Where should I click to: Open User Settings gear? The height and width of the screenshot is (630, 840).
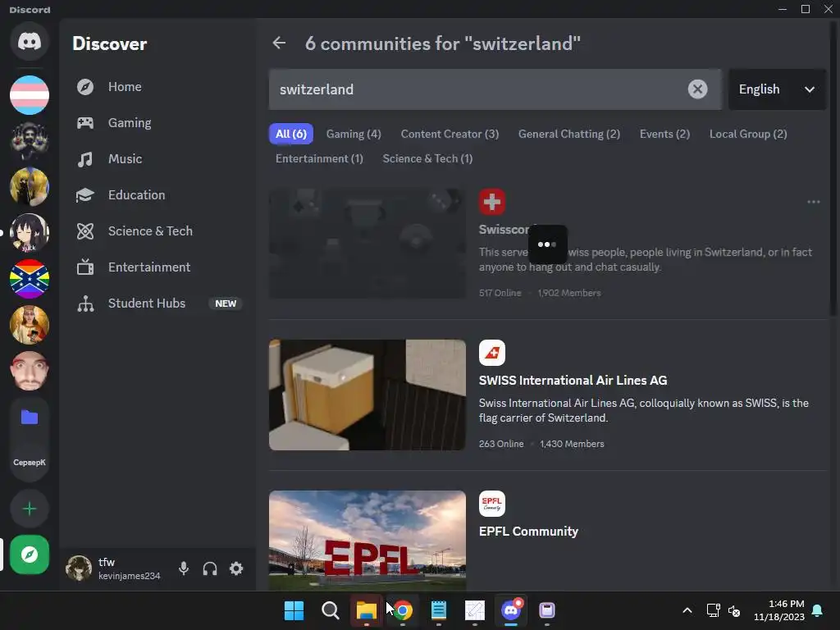[x=236, y=568]
